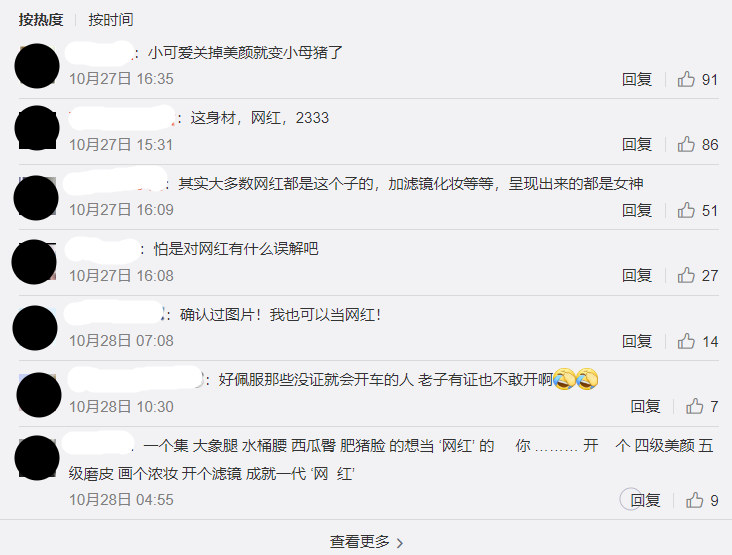Viewport: 732px width, 555px height.
Task: Open avatar of the first commenter
Action: [x=37, y=66]
